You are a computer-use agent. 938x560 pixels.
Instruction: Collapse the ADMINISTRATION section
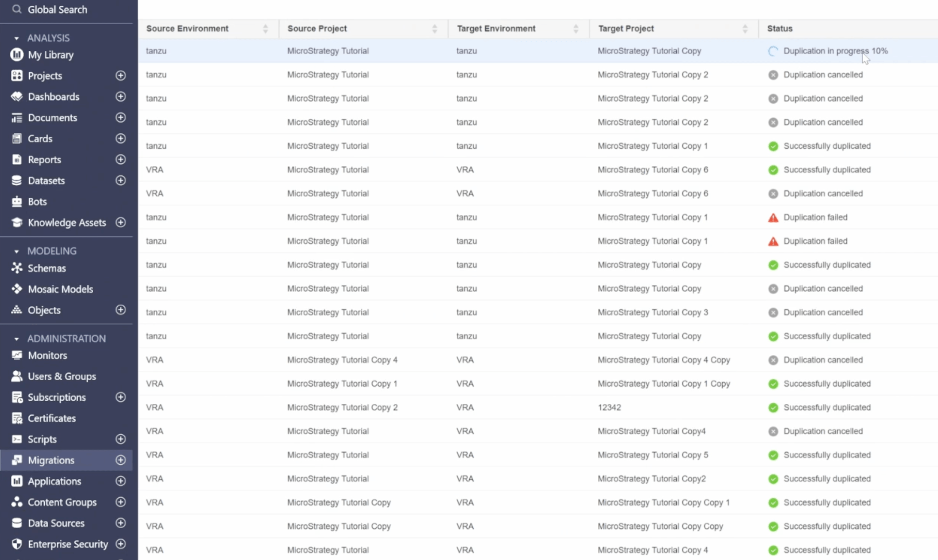pos(16,339)
